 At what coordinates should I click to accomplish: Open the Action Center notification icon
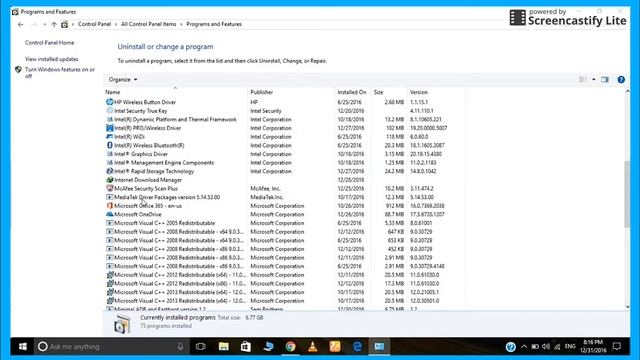617,347
